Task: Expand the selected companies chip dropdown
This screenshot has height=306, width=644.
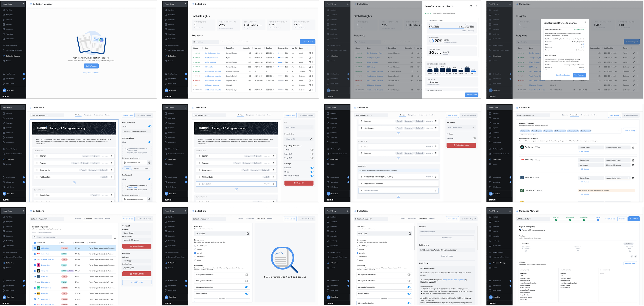Action: click(x=619, y=131)
